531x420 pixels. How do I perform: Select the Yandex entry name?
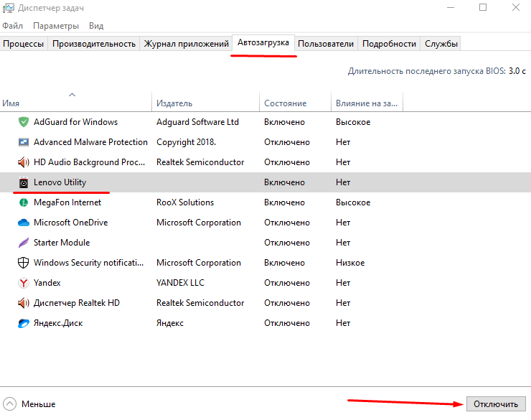click(47, 283)
